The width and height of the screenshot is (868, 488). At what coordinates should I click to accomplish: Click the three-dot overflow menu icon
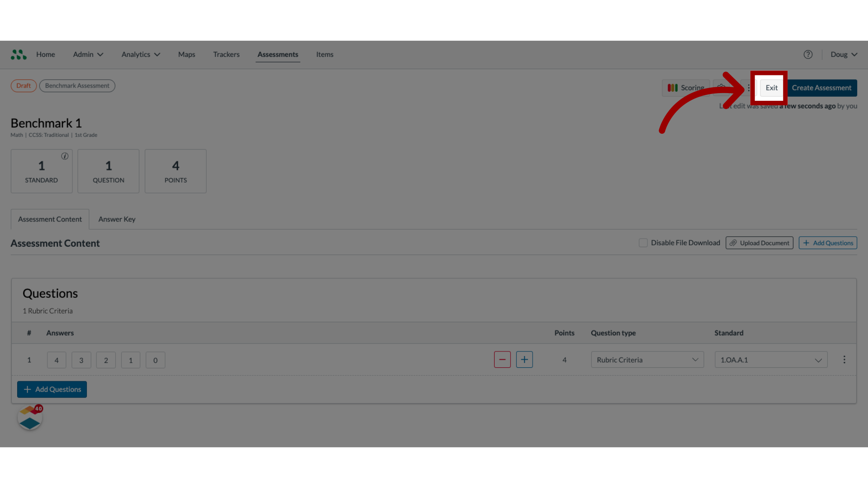tap(750, 88)
